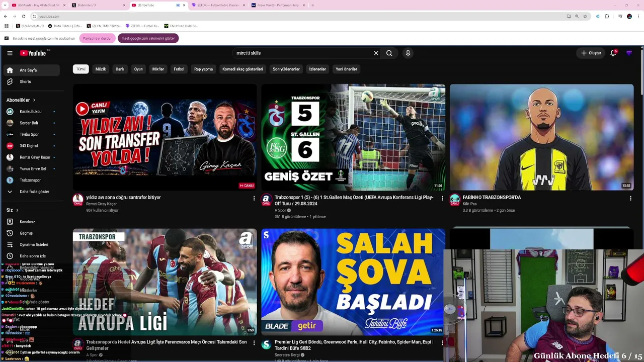Open the account avatar menu
Image resolution: width=644 pixels, height=362 pixels.
coord(629,53)
